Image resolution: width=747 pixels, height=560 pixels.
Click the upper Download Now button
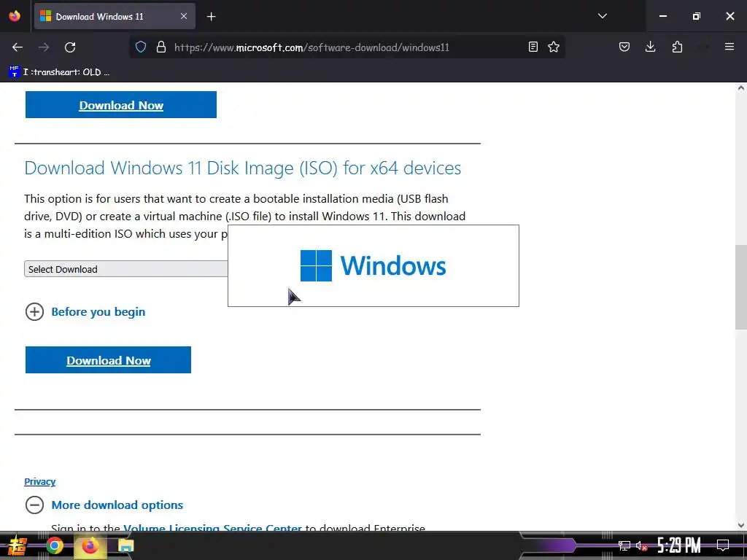point(121,105)
